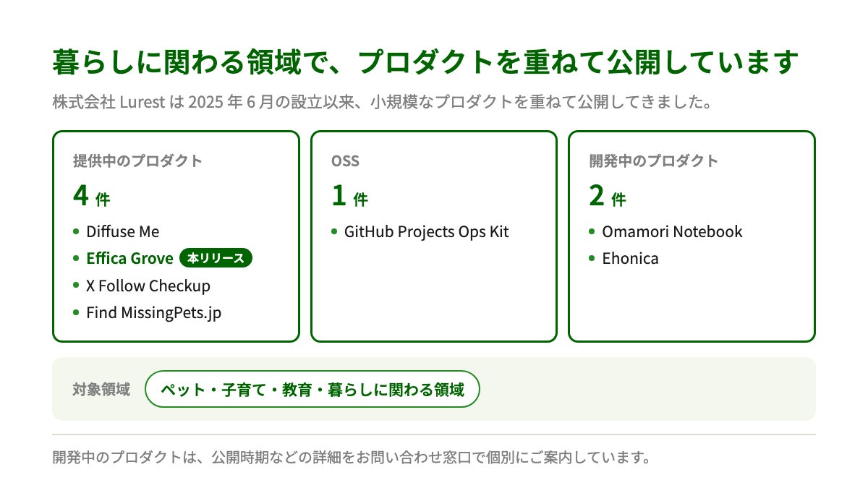Open the Effica Grove product link
This screenshot has height=488, width=868.
coord(129,258)
